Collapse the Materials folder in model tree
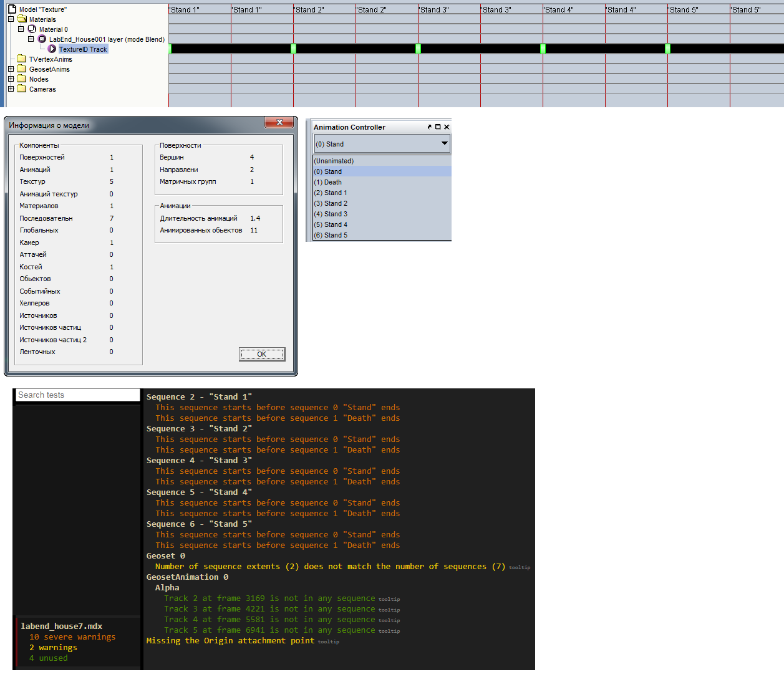Screen dimensions: 784x677 click(x=11, y=19)
